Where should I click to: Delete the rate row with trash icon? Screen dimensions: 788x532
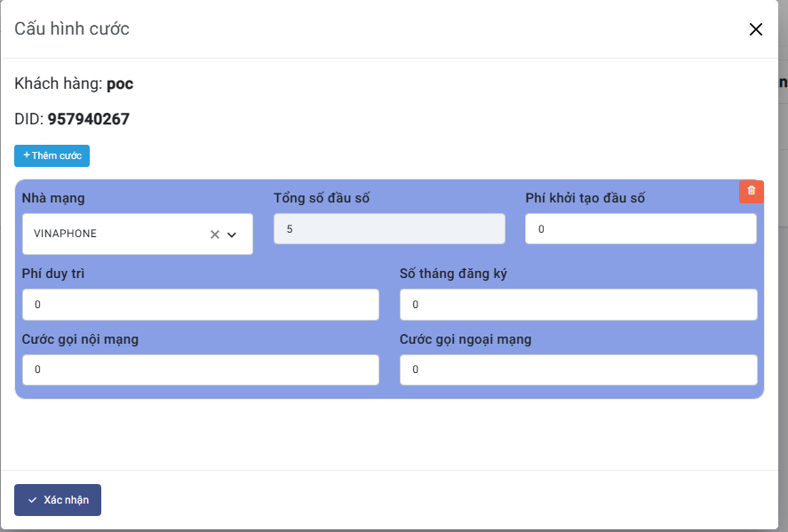point(752,191)
